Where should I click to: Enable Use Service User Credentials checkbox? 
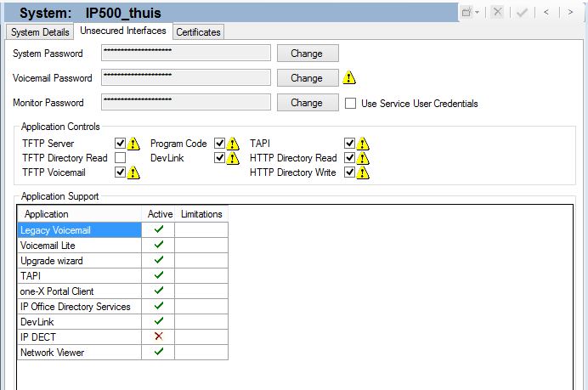[x=350, y=103]
